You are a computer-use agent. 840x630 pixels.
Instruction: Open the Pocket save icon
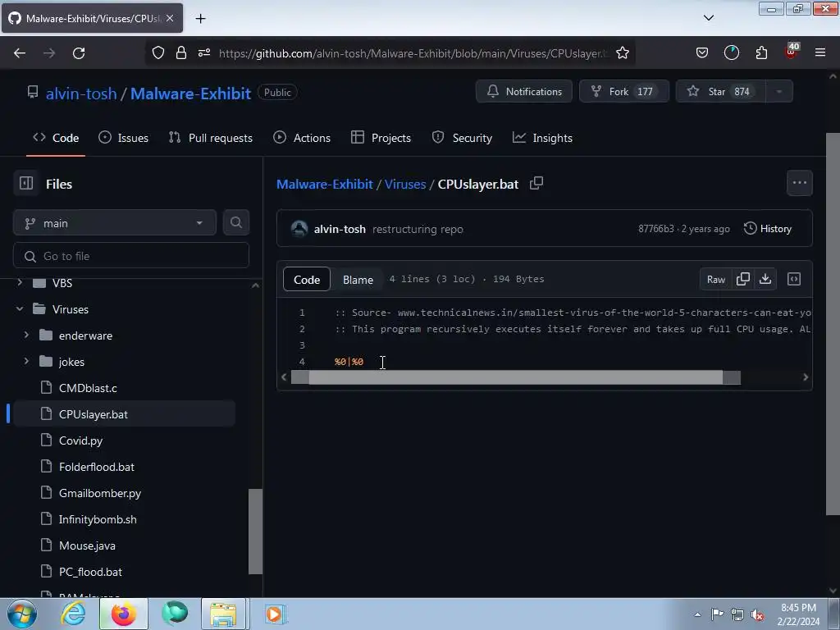coord(702,53)
